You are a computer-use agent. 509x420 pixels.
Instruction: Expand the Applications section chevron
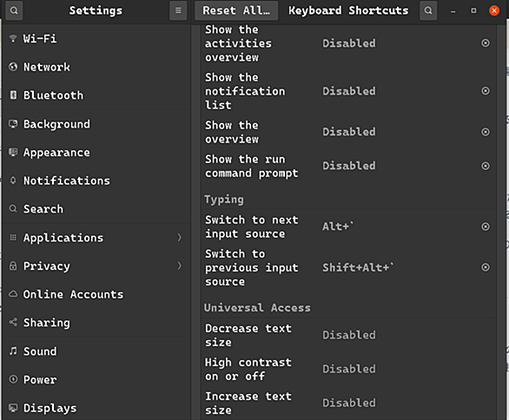tap(180, 238)
